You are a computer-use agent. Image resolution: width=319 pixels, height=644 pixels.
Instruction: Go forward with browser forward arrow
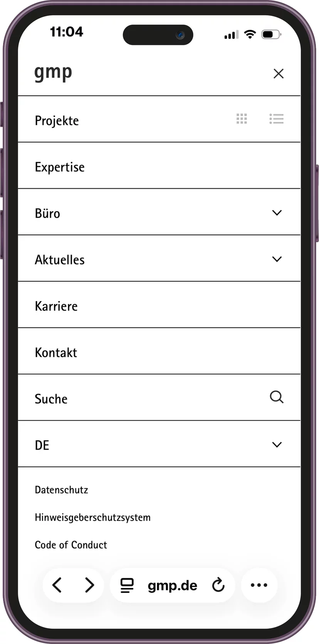(x=89, y=585)
